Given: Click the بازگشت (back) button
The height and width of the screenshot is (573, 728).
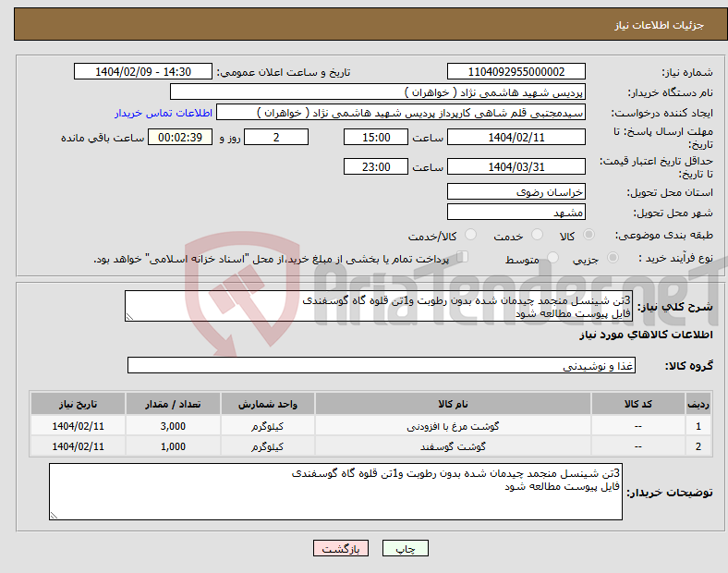Looking at the screenshot, I should point(341,548).
